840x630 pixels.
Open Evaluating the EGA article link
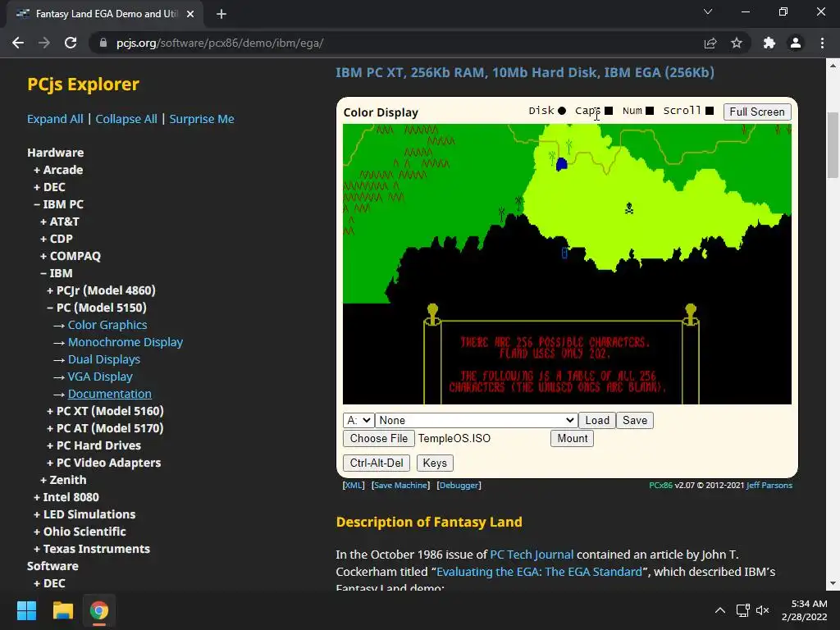(x=539, y=572)
